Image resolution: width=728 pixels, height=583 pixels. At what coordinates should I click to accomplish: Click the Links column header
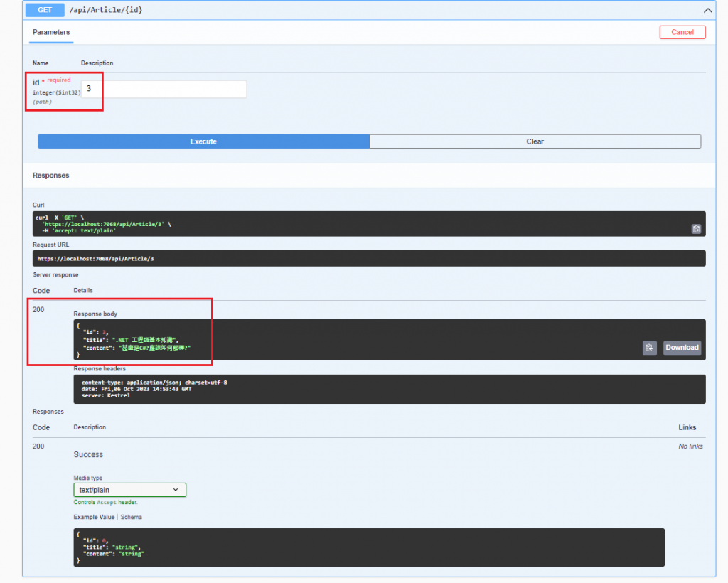click(687, 427)
